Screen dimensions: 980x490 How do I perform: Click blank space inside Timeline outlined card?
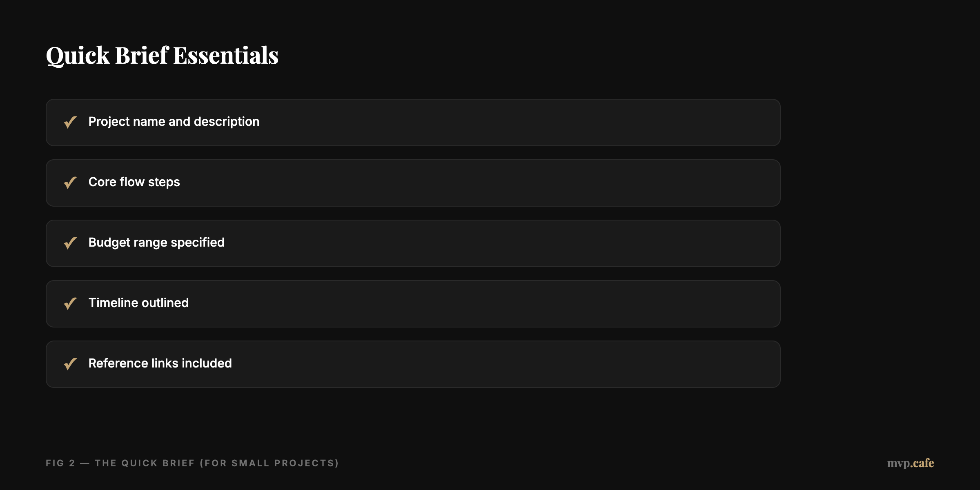tap(490, 304)
